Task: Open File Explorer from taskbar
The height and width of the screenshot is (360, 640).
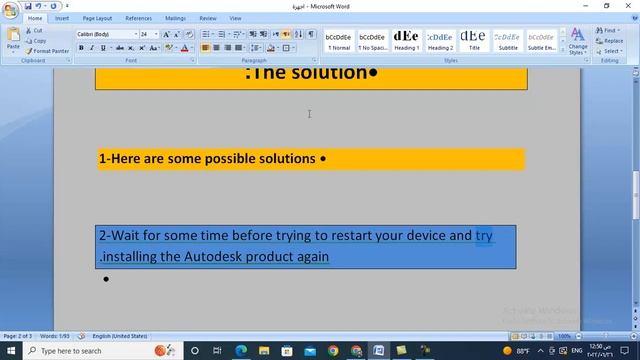Action: point(264,351)
